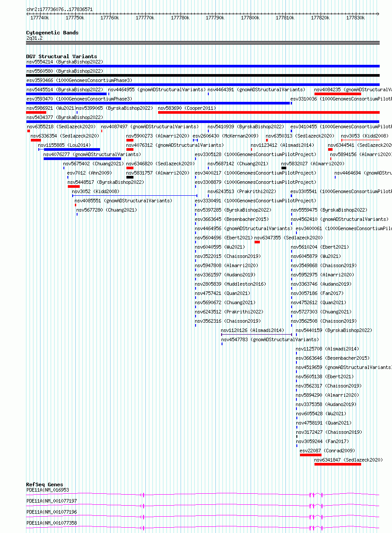The width and height of the screenshot is (392, 533).
Task: Click the nsv583690 (Cooper2011) label
Action: point(187,108)
